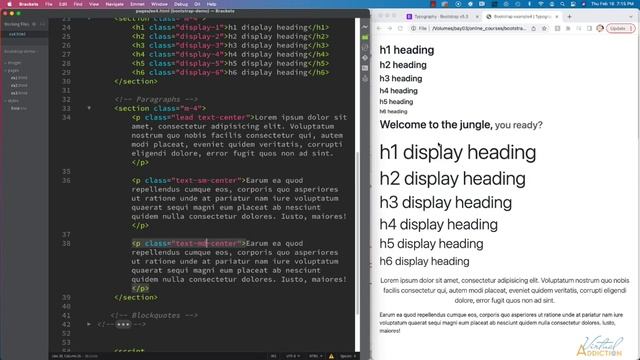Switch to Typography Bootstrap browser tab
640x360 pixels.
pyautogui.click(x=441, y=17)
